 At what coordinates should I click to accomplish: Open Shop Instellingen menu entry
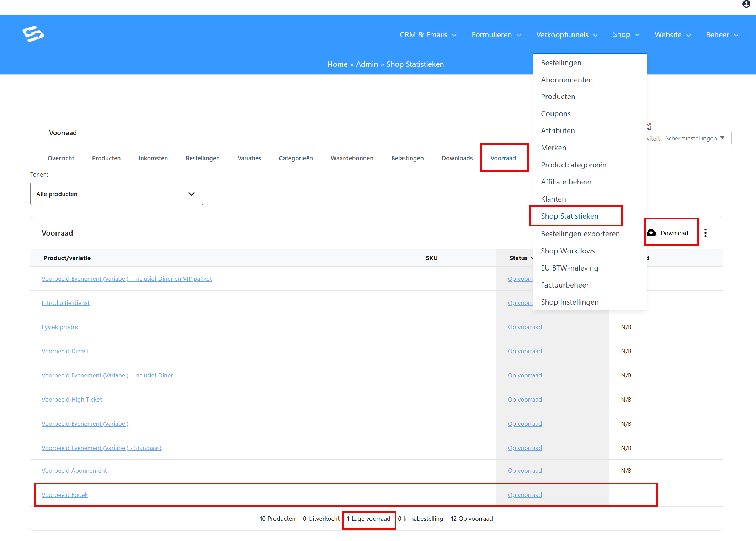[570, 302]
